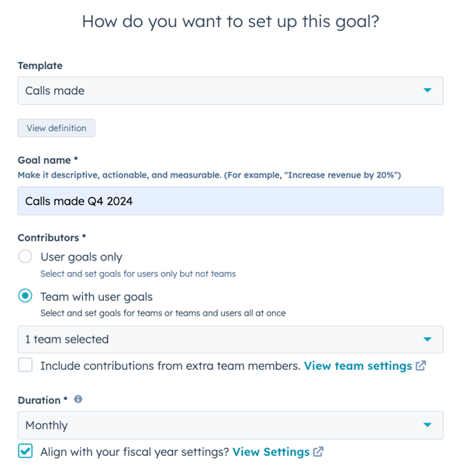
Task: Click the caret arrow in Monthly field
Action: tap(427, 425)
